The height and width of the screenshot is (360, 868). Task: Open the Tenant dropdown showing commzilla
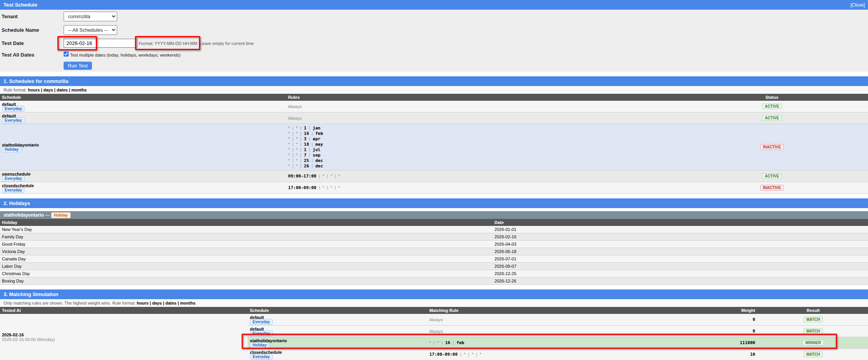(x=90, y=17)
